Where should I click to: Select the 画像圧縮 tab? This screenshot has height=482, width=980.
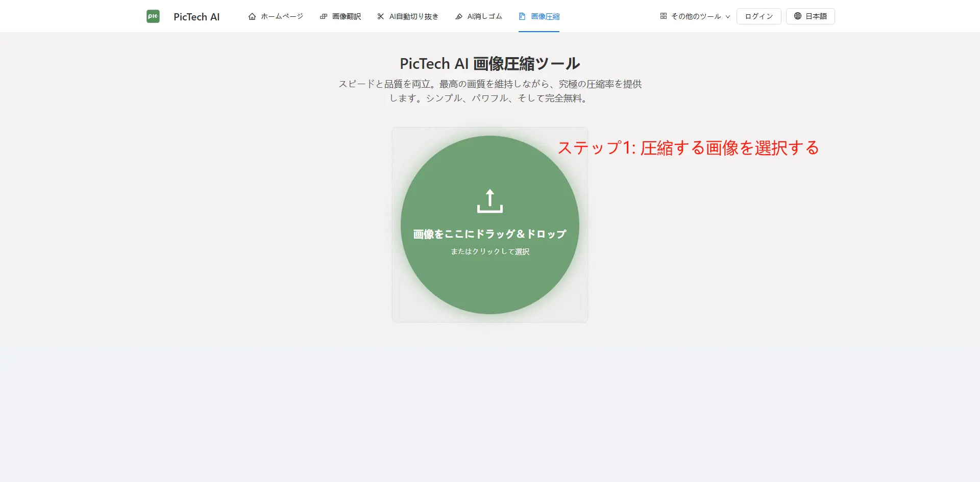(539, 16)
